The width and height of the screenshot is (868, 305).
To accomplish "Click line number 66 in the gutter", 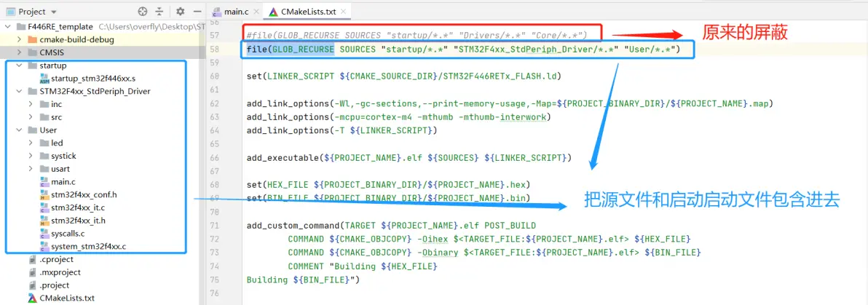I will 215,158.
